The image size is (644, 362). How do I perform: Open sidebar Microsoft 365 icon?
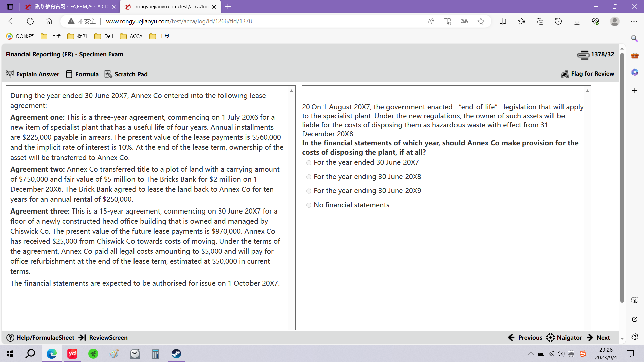pyautogui.click(x=634, y=72)
